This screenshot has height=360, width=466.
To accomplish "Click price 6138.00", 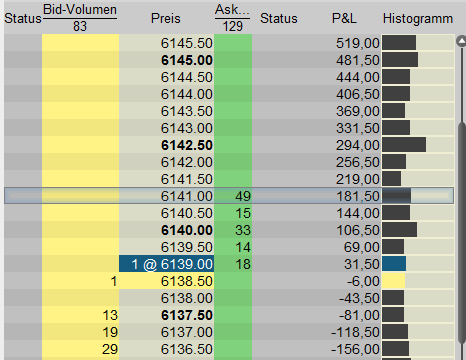I will (x=186, y=298).
